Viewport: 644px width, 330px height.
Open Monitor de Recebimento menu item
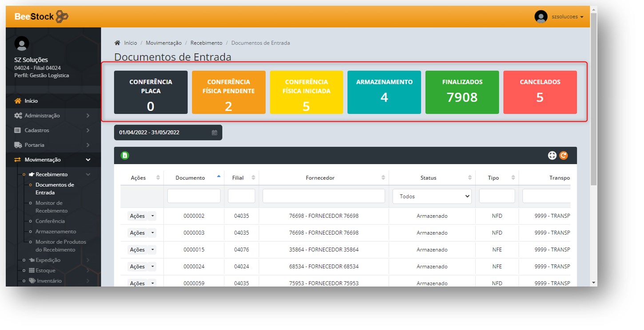pyautogui.click(x=52, y=207)
